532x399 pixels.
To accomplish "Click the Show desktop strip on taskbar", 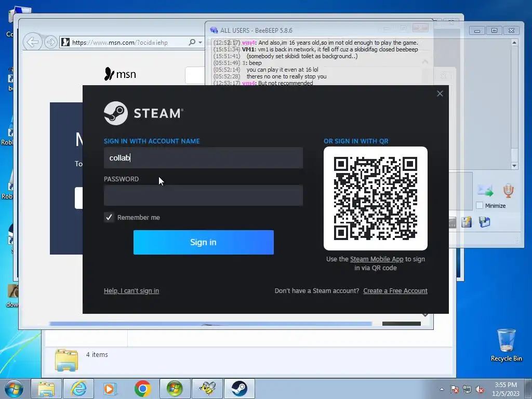I will [x=528, y=389].
